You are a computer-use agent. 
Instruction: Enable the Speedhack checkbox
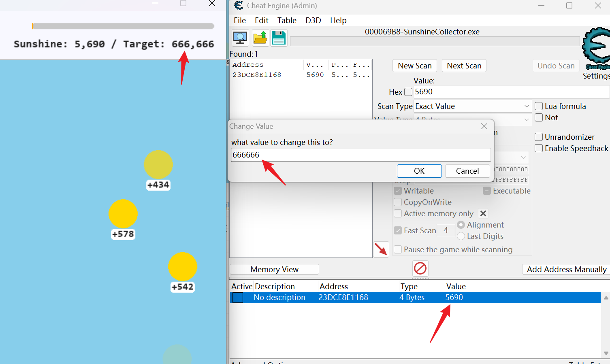539,149
